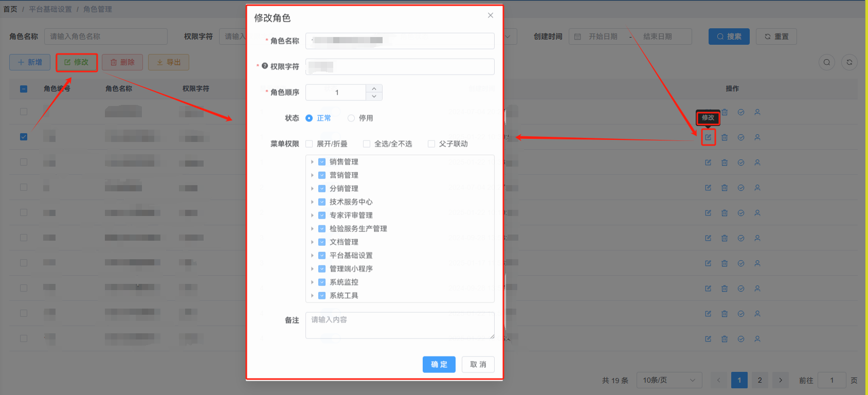This screenshot has height=395, width=868.
Task: Click 平台基础设置 in the breadcrumb
Action: point(50,9)
